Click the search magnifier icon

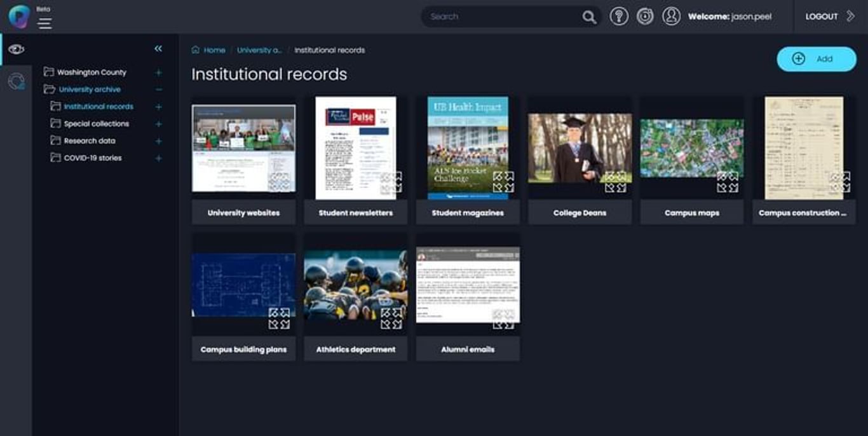click(589, 17)
